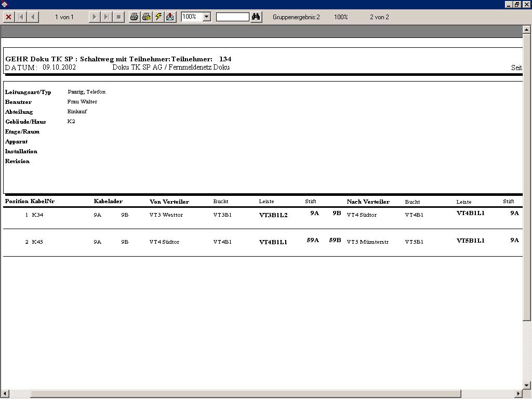Search text with the binoculars icon
This screenshot has height=399, width=532.
[x=256, y=17]
